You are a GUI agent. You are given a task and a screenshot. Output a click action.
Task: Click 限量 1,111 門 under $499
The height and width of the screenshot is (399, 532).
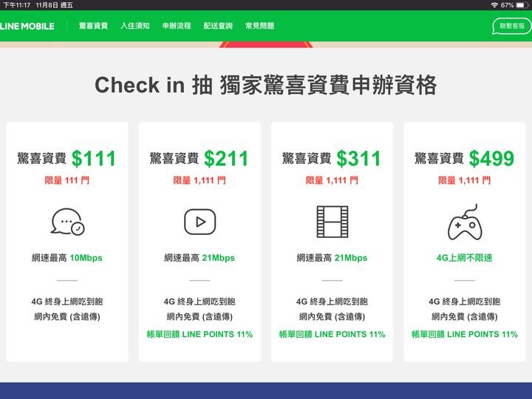click(465, 180)
